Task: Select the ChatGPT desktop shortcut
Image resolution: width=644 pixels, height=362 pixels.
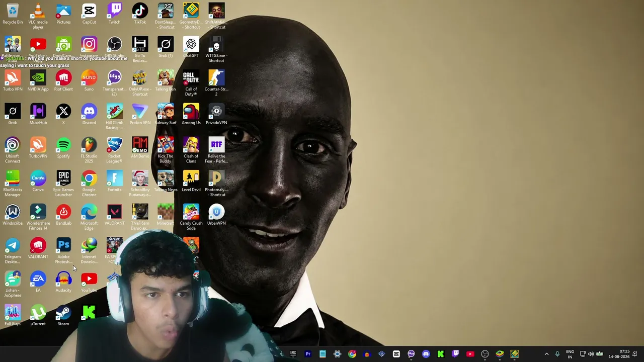Action: point(191,47)
